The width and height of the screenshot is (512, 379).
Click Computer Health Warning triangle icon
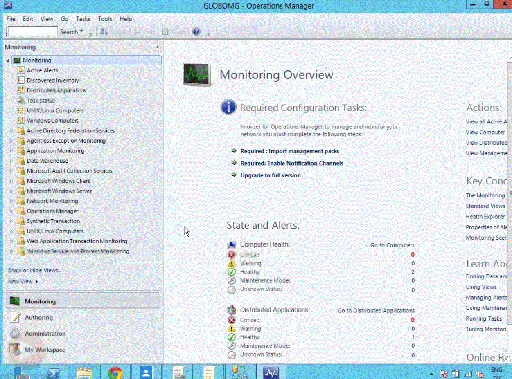tap(232, 263)
